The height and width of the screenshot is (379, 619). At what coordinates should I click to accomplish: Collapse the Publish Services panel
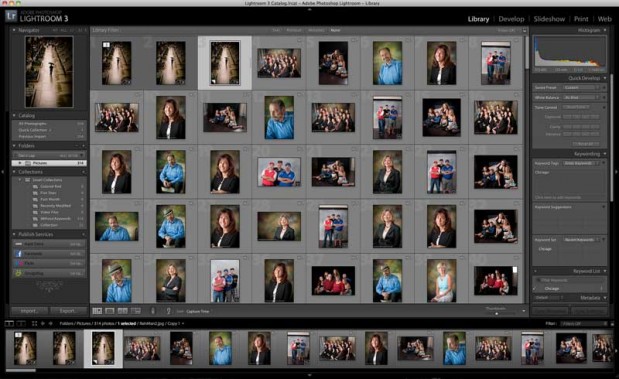coord(14,235)
